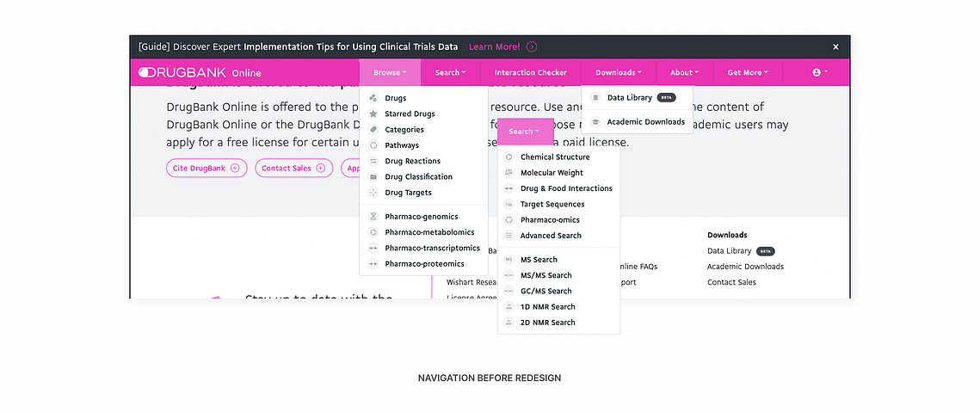The width and height of the screenshot is (980, 412).
Task: Click the Categories tag icon
Action: click(373, 129)
